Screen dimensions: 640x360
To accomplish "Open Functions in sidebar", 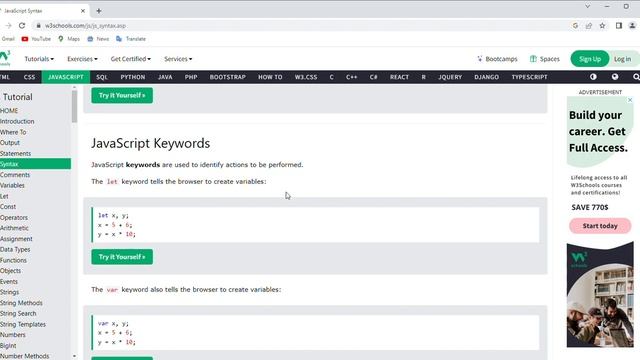I will pyautogui.click(x=13, y=260).
